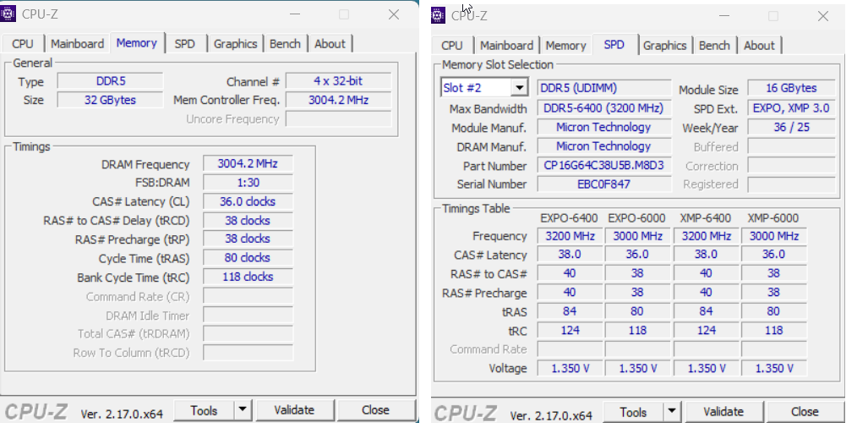Click Bank Cycle Time 118 clocks value
This screenshot has width=868, height=423.
(x=248, y=277)
